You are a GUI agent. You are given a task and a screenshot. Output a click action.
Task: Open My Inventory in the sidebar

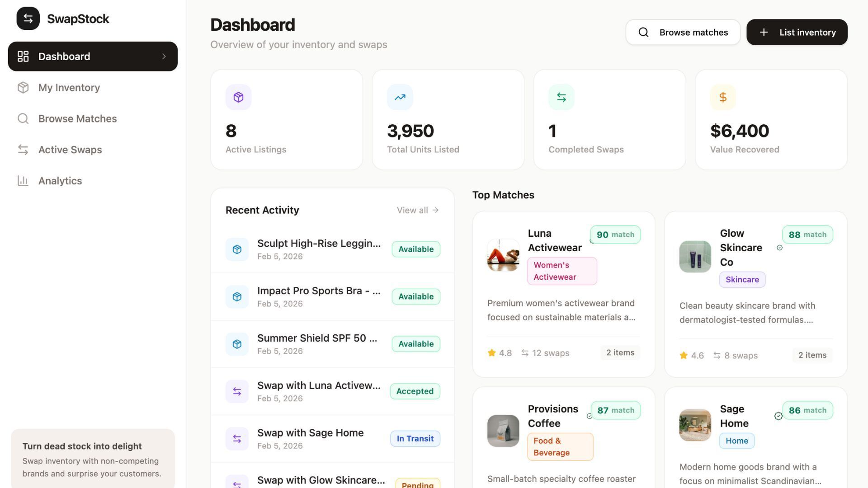[69, 88]
